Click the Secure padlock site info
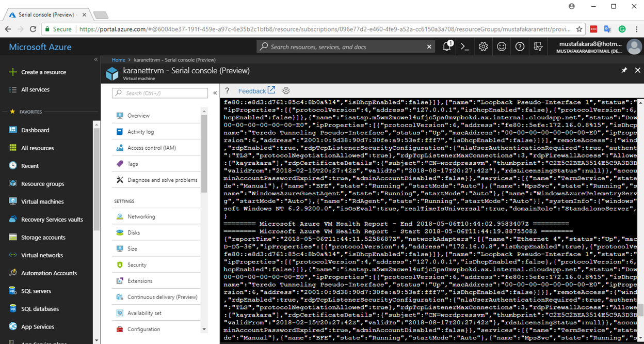This screenshot has width=644, height=344. (x=58, y=29)
